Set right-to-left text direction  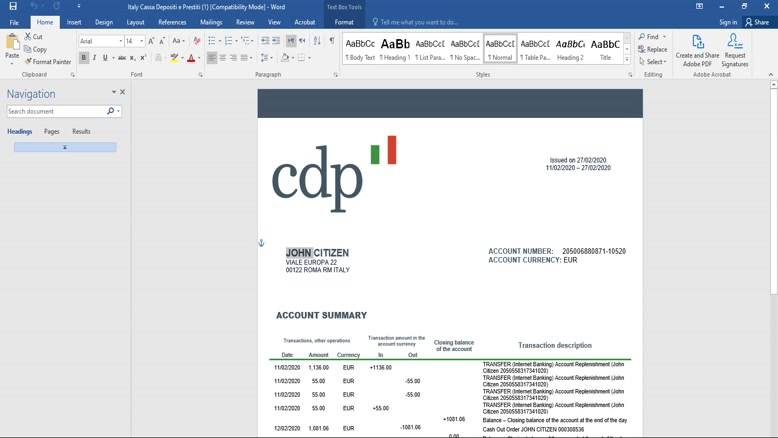tap(302, 41)
